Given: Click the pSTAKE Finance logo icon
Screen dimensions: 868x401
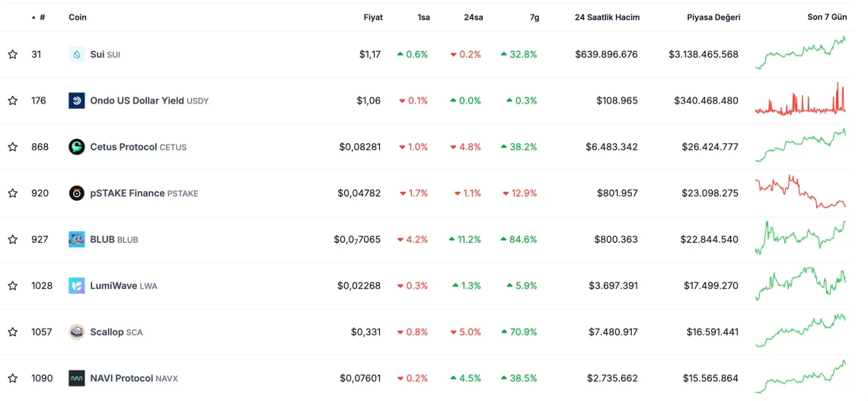Looking at the screenshot, I should click(x=76, y=193).
